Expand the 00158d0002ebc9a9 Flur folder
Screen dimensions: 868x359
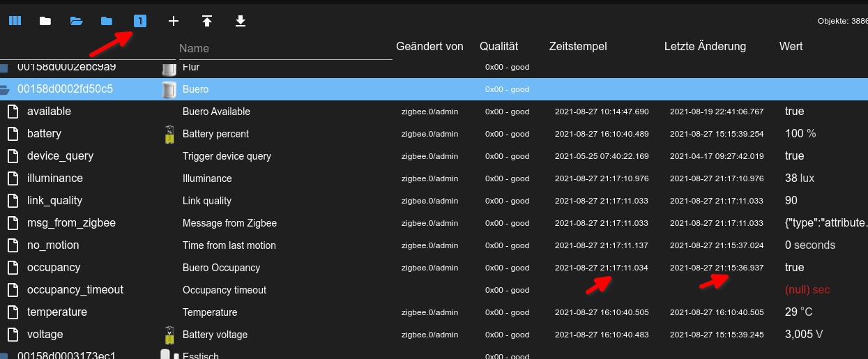pyautogui.click(x=5, y=68)
